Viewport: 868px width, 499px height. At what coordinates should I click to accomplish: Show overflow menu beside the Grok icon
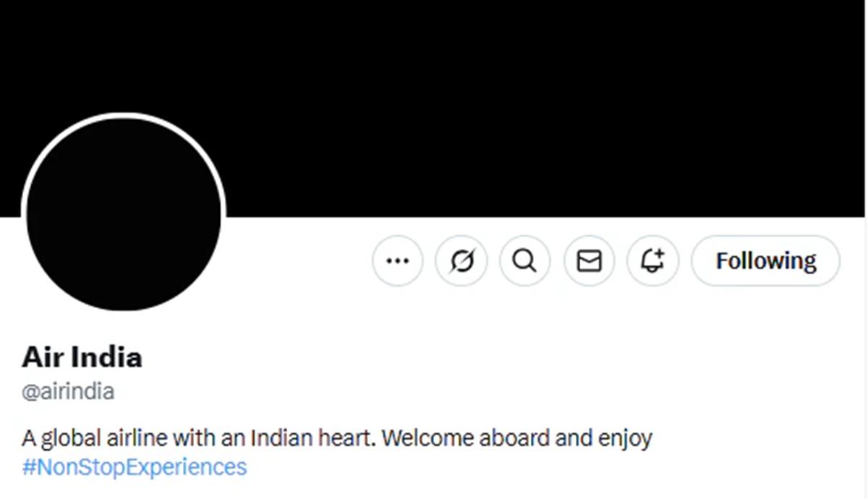click(x=398, y=260)
